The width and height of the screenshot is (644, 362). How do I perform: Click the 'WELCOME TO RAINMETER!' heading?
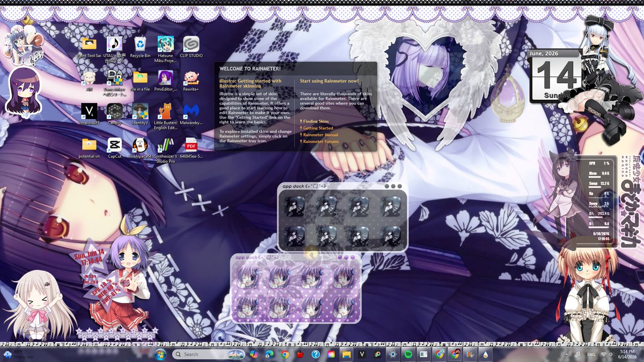250,69
